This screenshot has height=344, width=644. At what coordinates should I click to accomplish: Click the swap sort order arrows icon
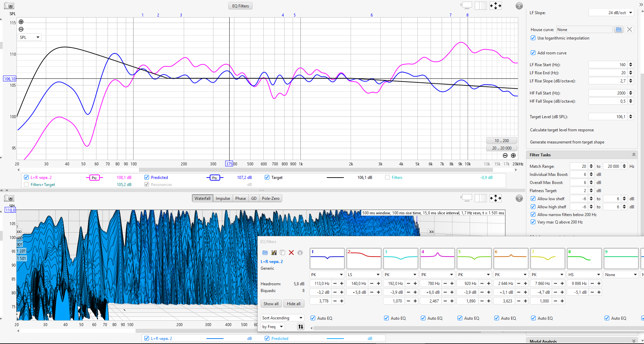point(300,326)
